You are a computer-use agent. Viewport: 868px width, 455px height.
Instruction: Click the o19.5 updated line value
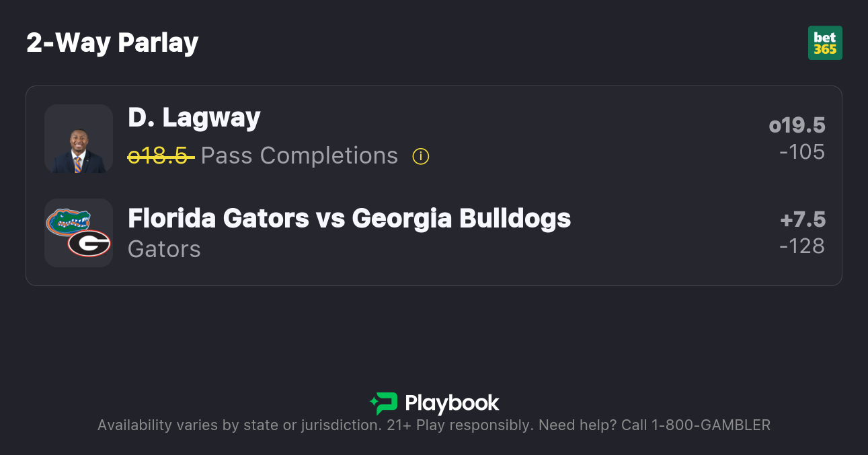pyautogui.click(x=797, y=126)
